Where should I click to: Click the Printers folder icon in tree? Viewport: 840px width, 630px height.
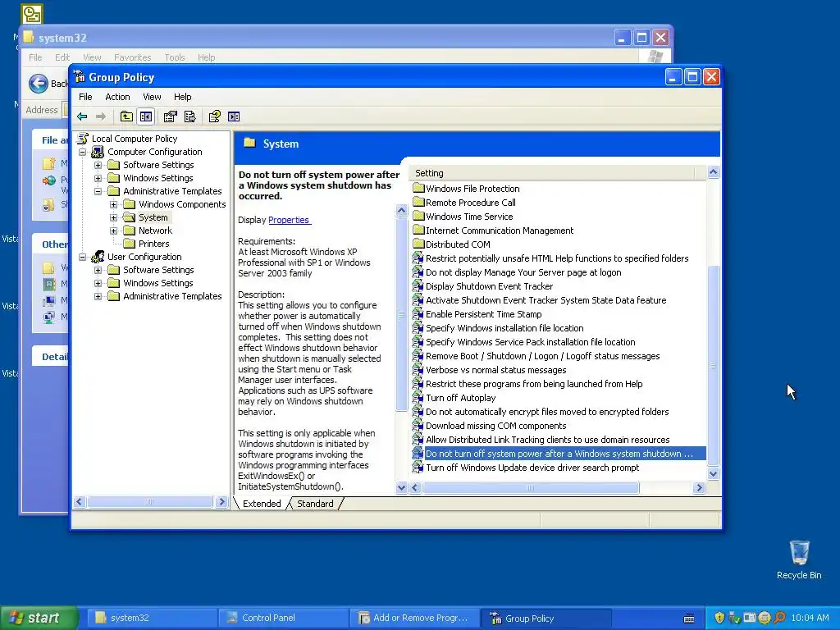(x=129, y=243)
